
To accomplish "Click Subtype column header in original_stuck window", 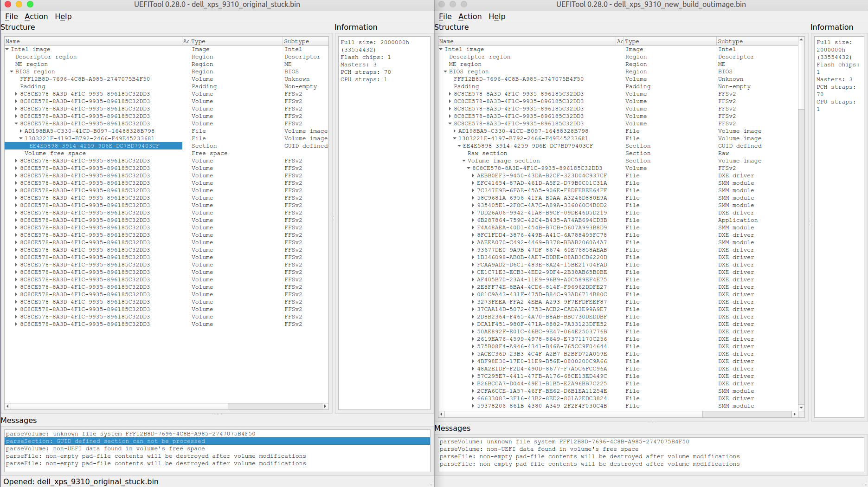I will (x=306, y=41).
